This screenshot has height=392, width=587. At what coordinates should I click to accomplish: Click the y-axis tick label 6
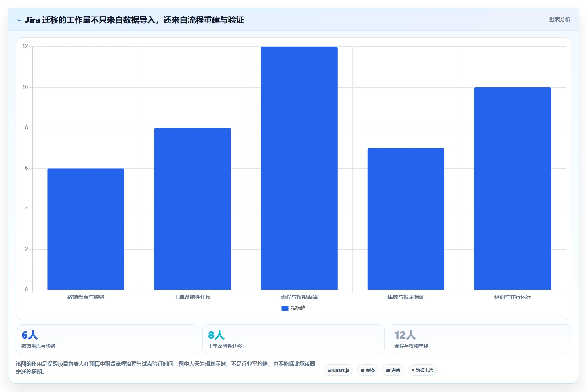click(27, 168)
